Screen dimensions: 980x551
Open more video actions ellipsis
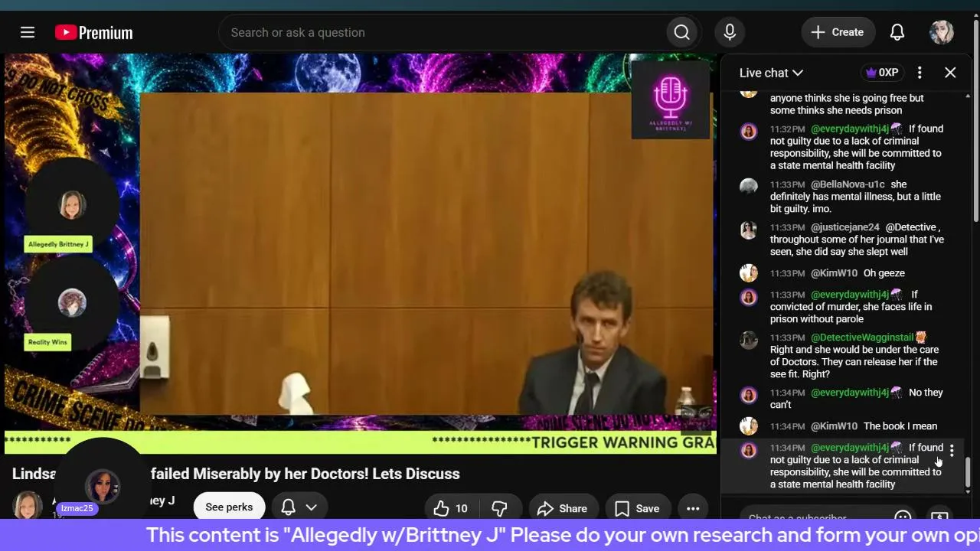[693, 508]
